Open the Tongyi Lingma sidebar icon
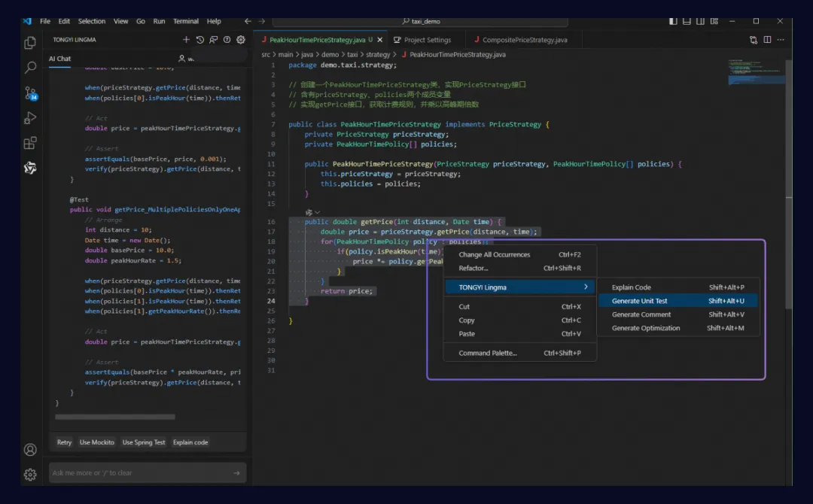Image resolution: width=813 pixels, height=504 pixels. (30, 168)
